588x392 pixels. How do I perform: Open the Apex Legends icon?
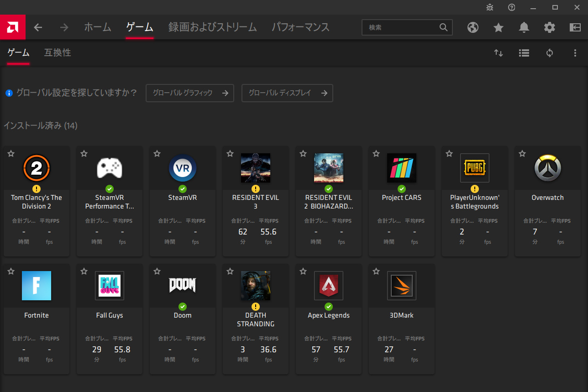point(329,286)
